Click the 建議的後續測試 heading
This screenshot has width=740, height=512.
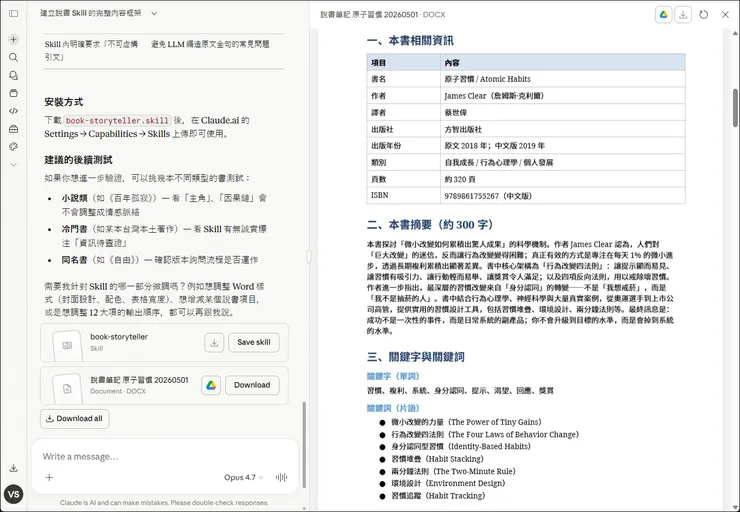click(x=78, y=159)
